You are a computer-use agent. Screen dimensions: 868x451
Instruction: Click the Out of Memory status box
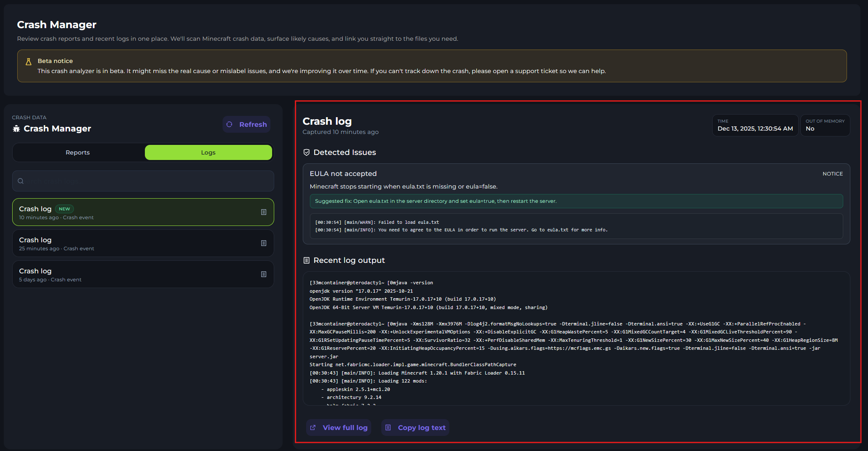coord(825,125)
